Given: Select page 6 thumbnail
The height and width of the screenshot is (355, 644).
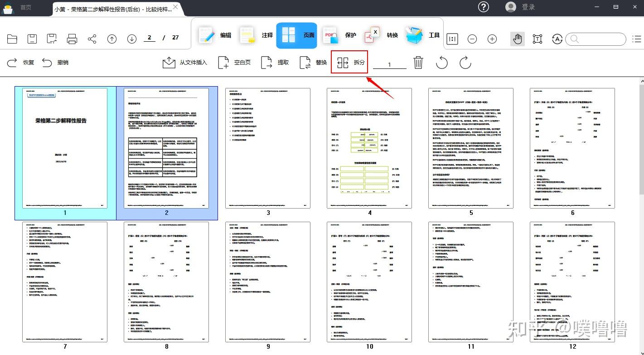Looking at the screenshot, I should tap(572, 148).
